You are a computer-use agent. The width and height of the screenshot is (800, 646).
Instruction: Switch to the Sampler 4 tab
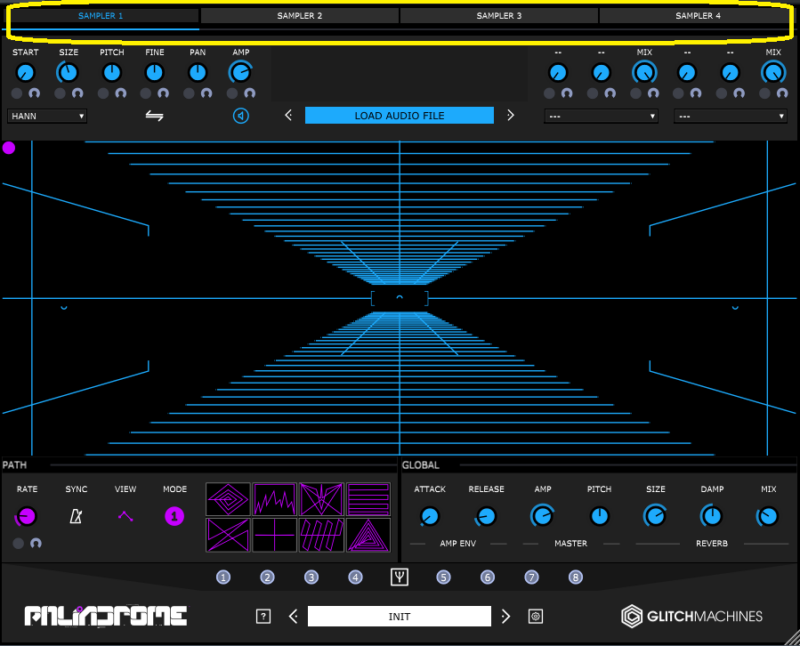[x=698, y=16]
